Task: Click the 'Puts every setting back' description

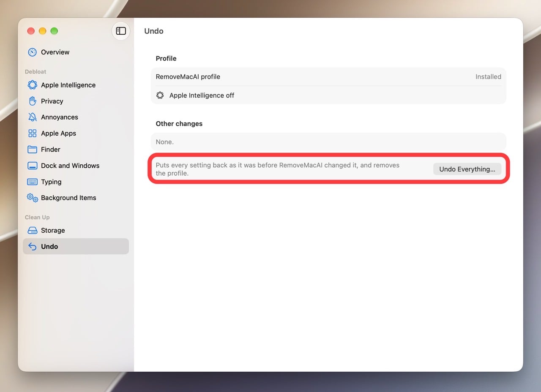Action: (x=278, y=169)
